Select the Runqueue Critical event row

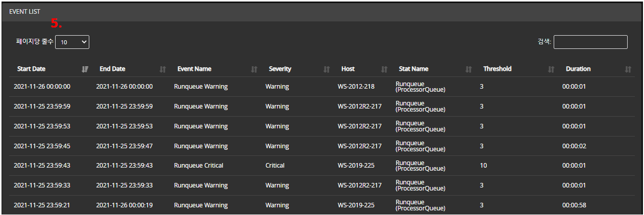(199, 166)
